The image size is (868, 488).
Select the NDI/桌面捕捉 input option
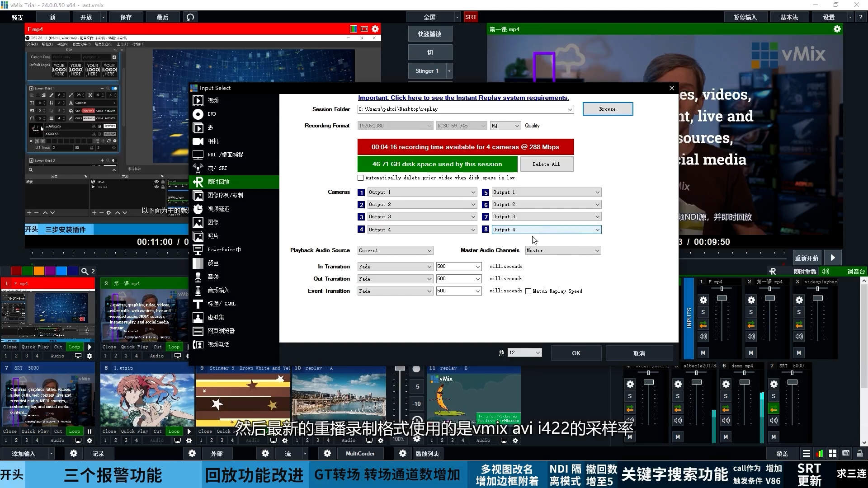(225, 155)
